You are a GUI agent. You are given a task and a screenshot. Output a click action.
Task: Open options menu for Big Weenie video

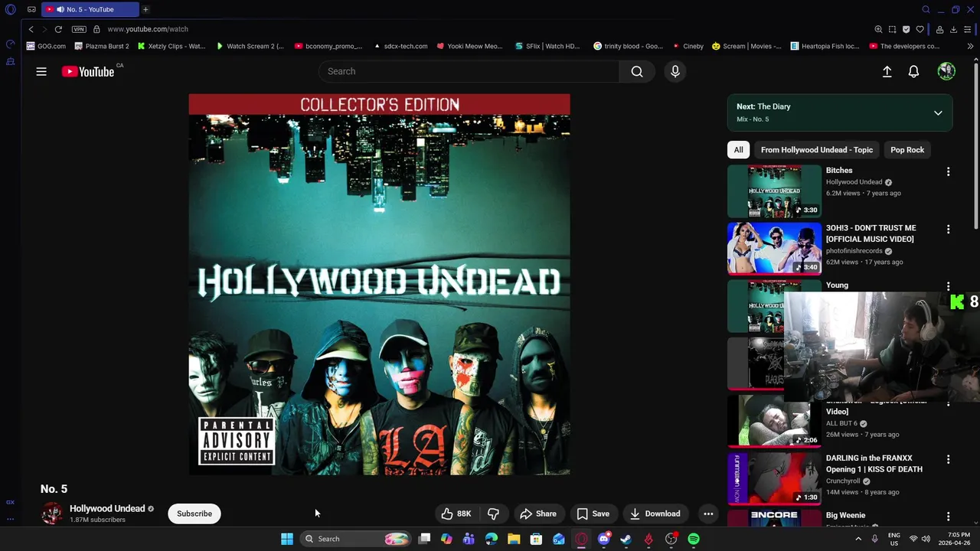click(x=948, y=517)
